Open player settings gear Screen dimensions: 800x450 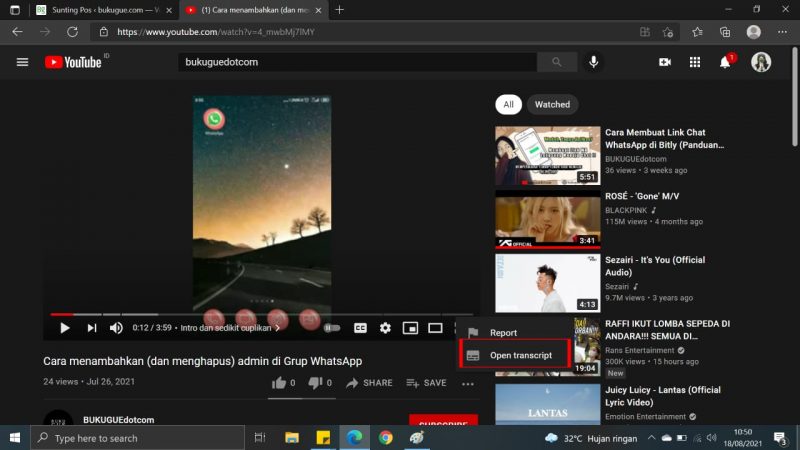[385, 328]
